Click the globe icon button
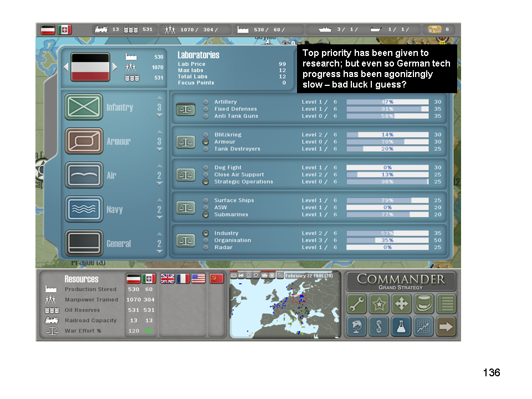The width and height of the screenshot is (532, 399). pos(356,326)
